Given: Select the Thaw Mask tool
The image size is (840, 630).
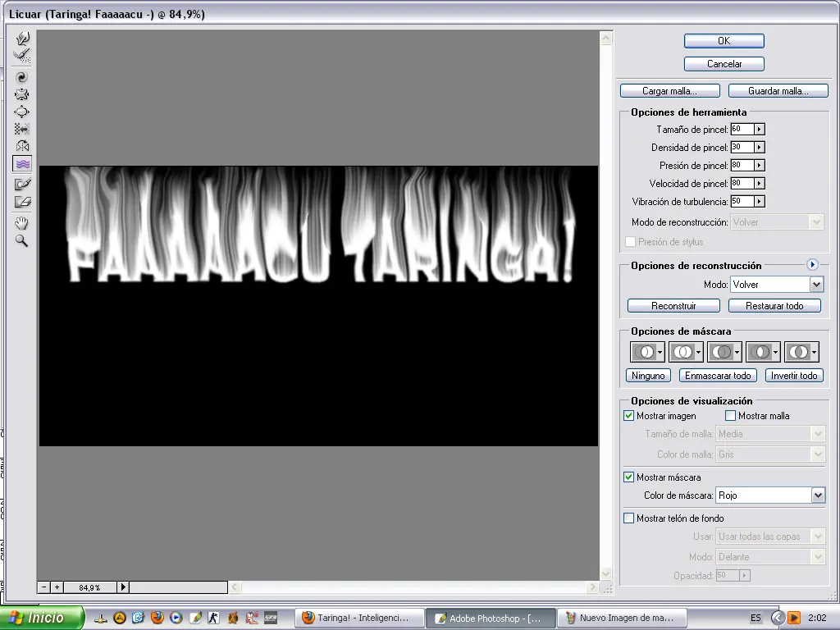Looking at the screenshot, I should tap(22, 202).
